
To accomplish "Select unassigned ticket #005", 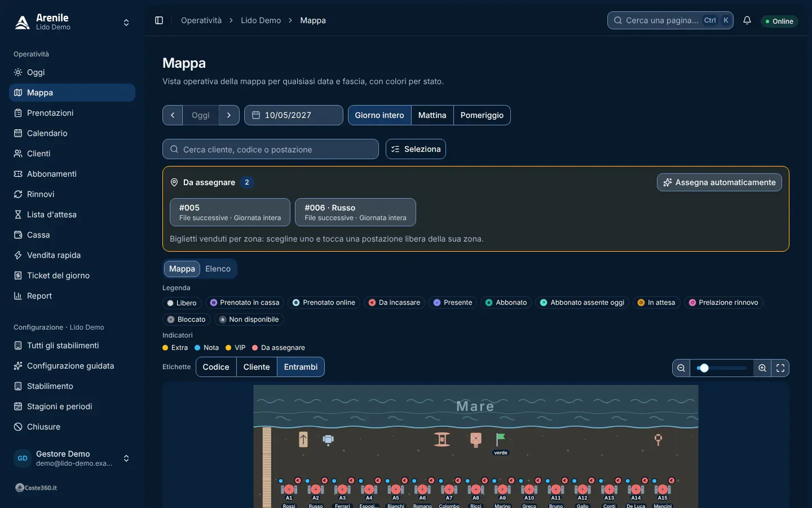I will pyautogui.click(x=230, y=212).
